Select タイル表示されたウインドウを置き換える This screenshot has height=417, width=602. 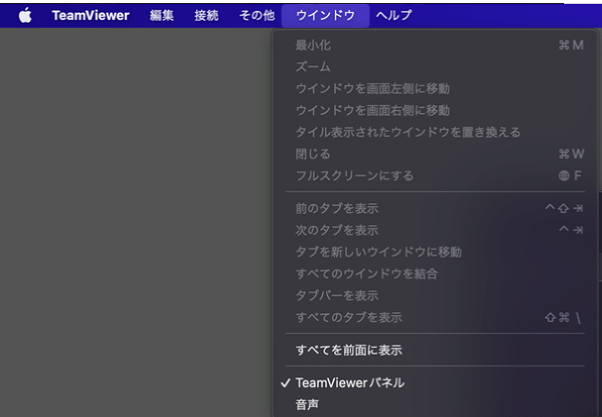point(436,132)
